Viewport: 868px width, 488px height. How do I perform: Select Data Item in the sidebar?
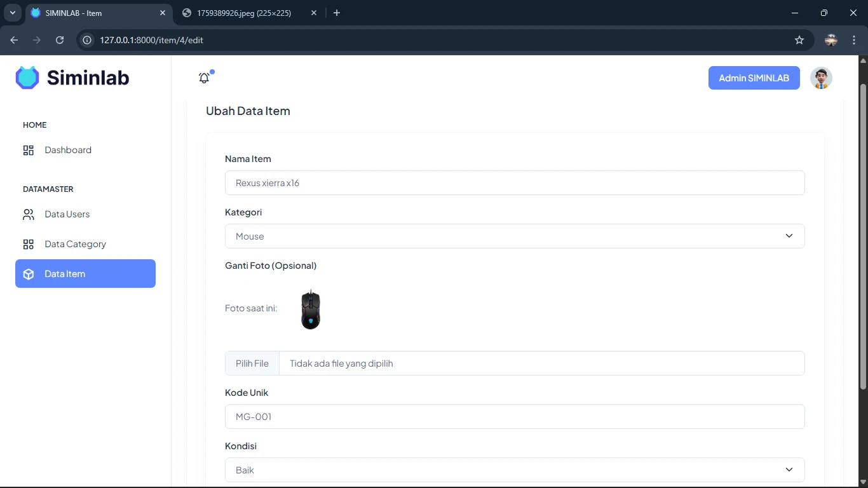(x=85, y=274)
